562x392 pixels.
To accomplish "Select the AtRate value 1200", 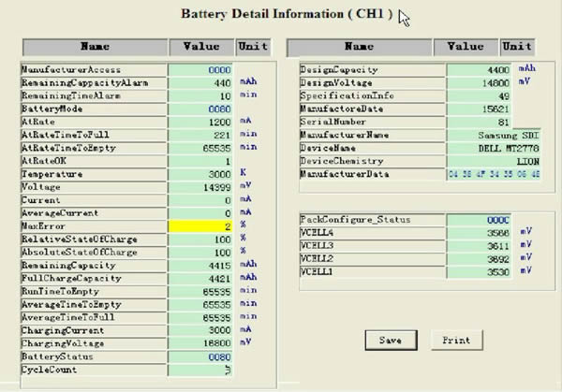I will (200, 122).
